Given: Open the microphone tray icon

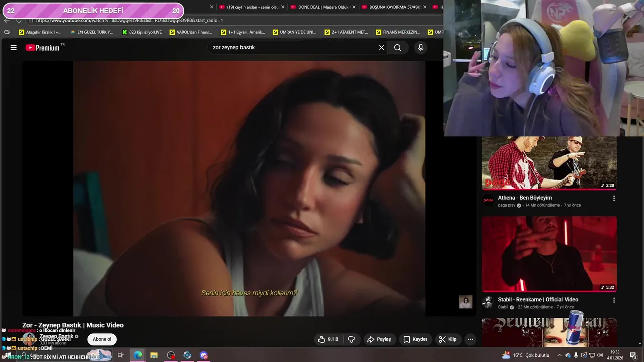Looking at the screenshot, I should click(576, 355).
